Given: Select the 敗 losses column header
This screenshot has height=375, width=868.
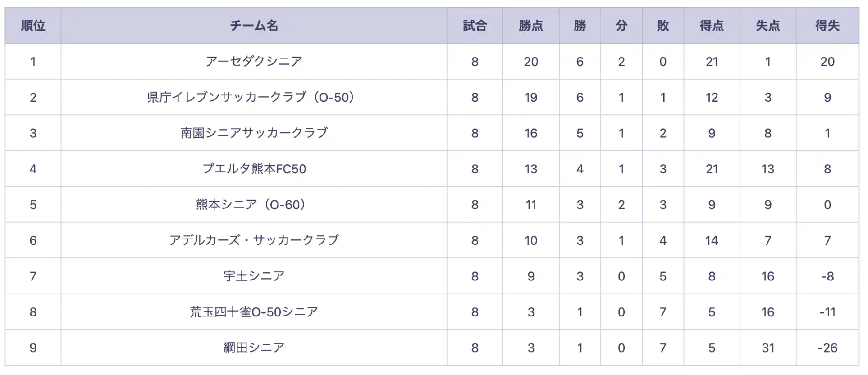Looking at the screenshot, I should [x=663, y=26].
